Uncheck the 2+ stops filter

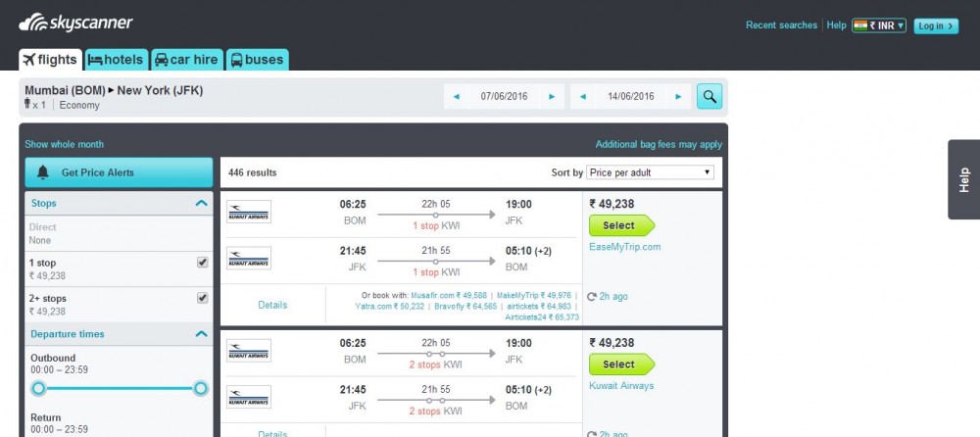point(203,298)
